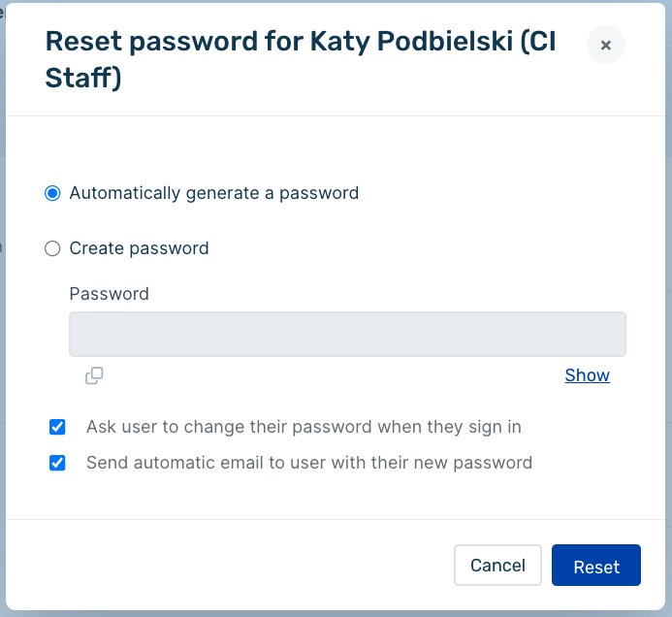Uncheck the Ask user to change password checkbox

coord(57,427)
